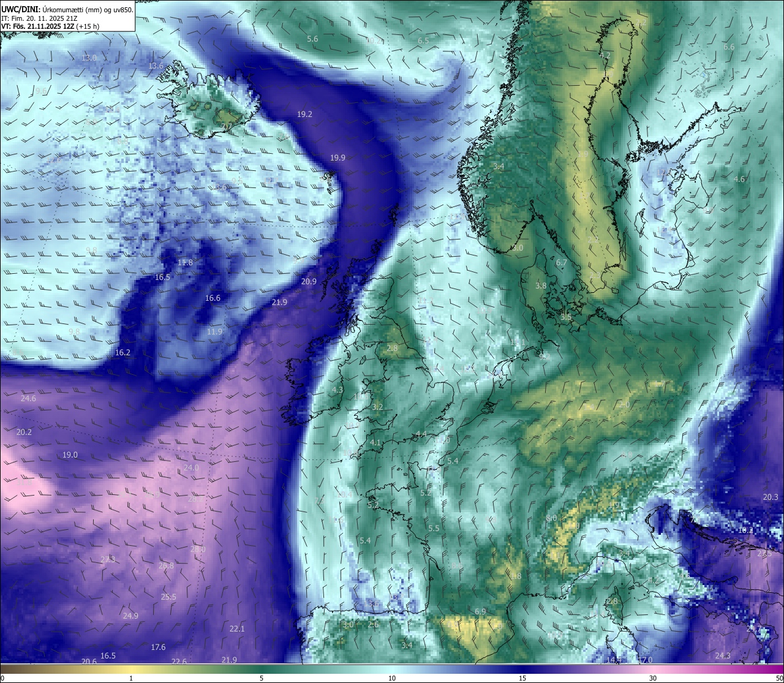The height and width of the screenshot is (683, 784).
Task: Click the 26.8 value label
Action: [x=166, y=566]
